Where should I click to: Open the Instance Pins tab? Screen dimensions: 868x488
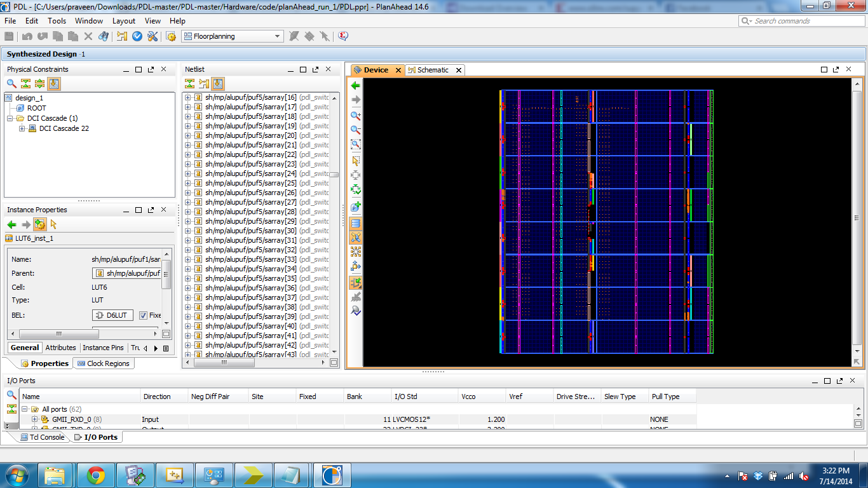[x=103, y=348]
